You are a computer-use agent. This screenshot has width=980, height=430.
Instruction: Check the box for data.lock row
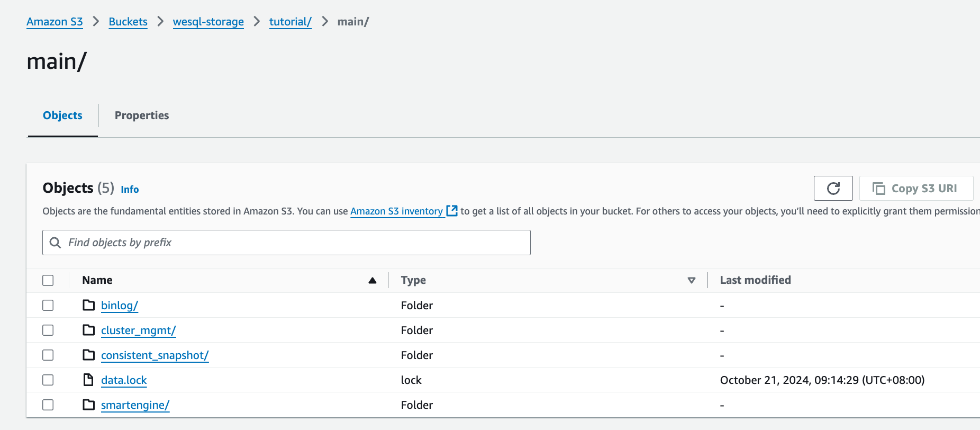pos(48,380)
